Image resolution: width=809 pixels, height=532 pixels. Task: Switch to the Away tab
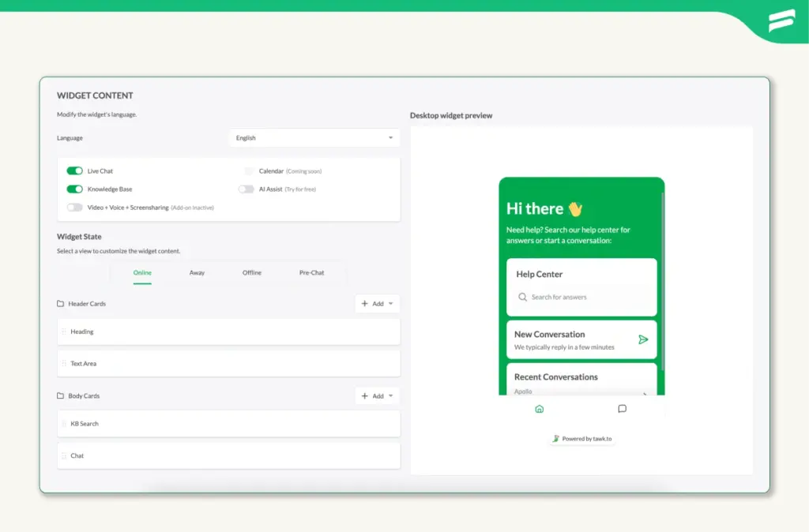pos(197,272)
